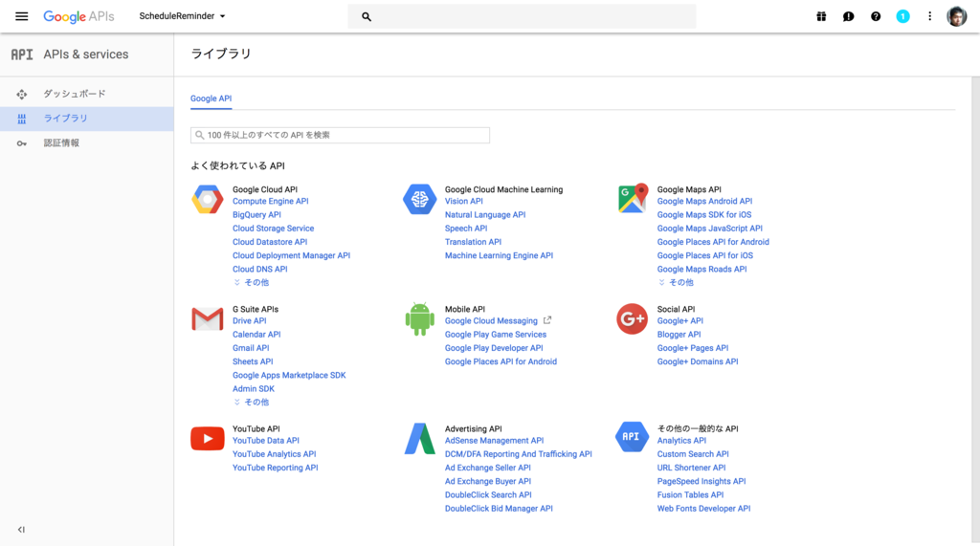Screen dimensions: 980x546
Task: Click the AdWords Advertising API icon
Action: click(419, 439)
